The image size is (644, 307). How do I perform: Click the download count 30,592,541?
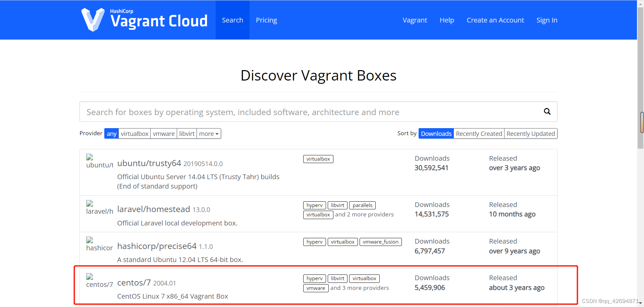click(x=431, y=168)
